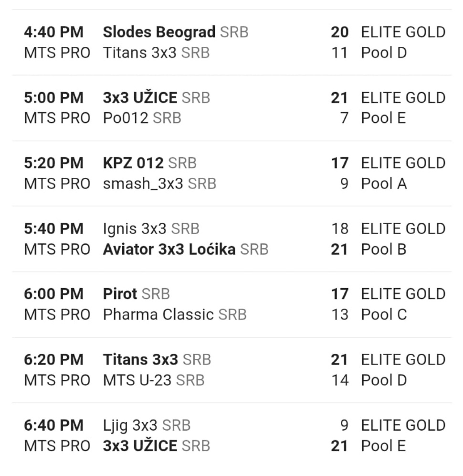Open the Ljig 3x3 team page
This screenshot has height=476, width=463.
pyautogui.click(x=130, y=425)
